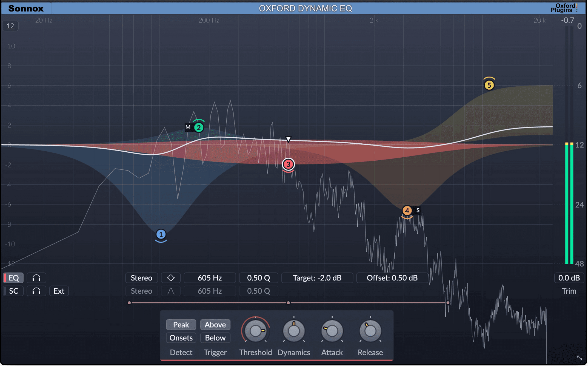Open the Oxford Plugins menu logo
The height and width of the screenshot is (366, 588).
point(564,8)
